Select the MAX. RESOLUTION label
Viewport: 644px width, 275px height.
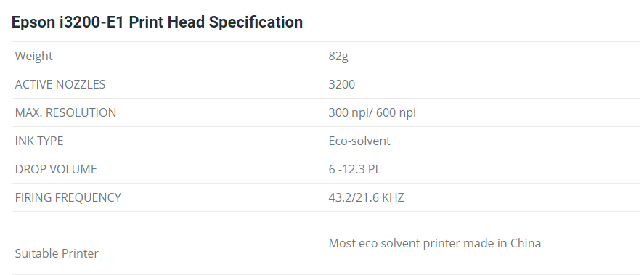point(66,112)
